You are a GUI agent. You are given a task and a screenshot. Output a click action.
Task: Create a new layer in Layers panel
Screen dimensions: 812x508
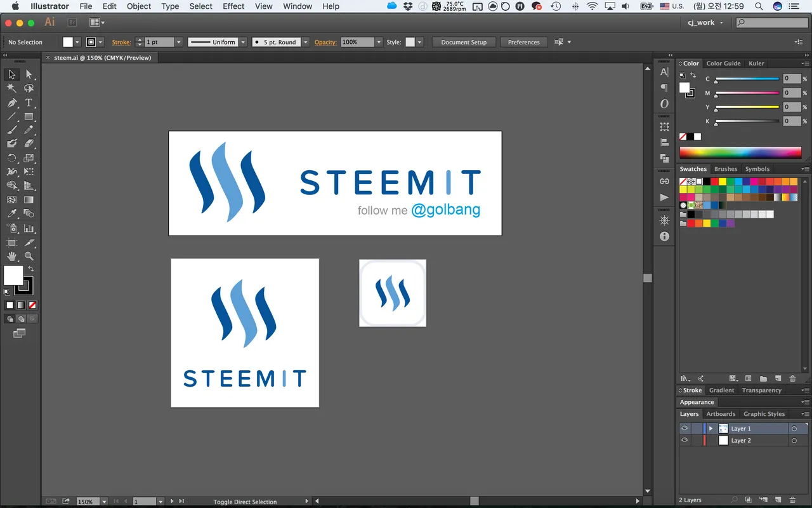coord(778,500)
